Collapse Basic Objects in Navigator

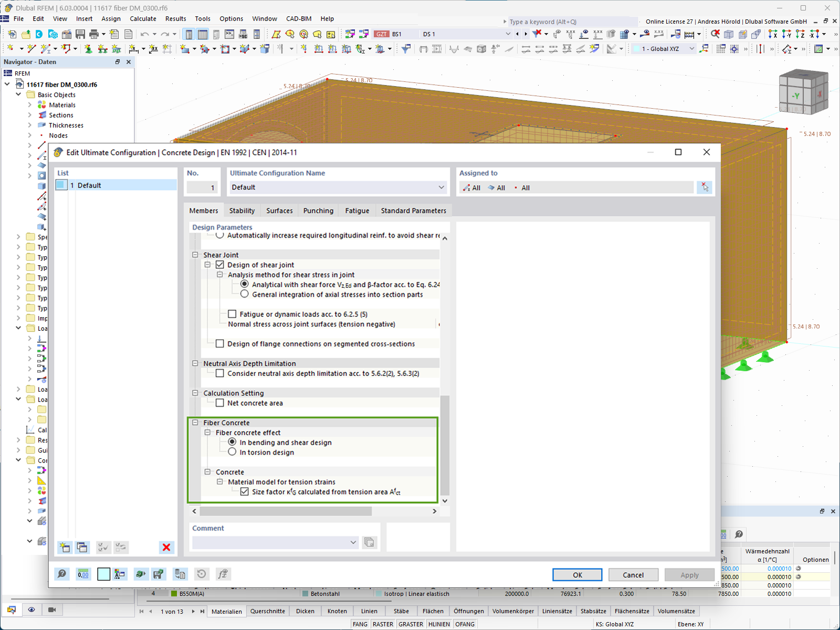[18, 94]
